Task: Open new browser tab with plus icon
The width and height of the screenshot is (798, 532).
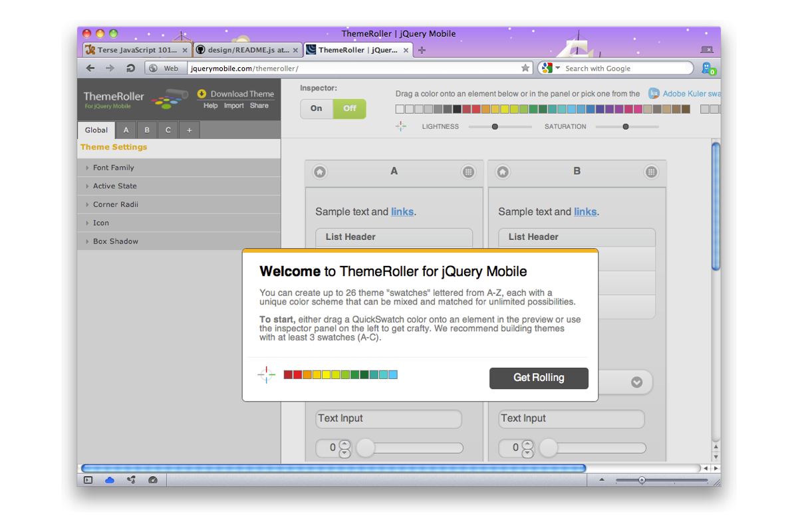Action: click(x=422, y=50)
